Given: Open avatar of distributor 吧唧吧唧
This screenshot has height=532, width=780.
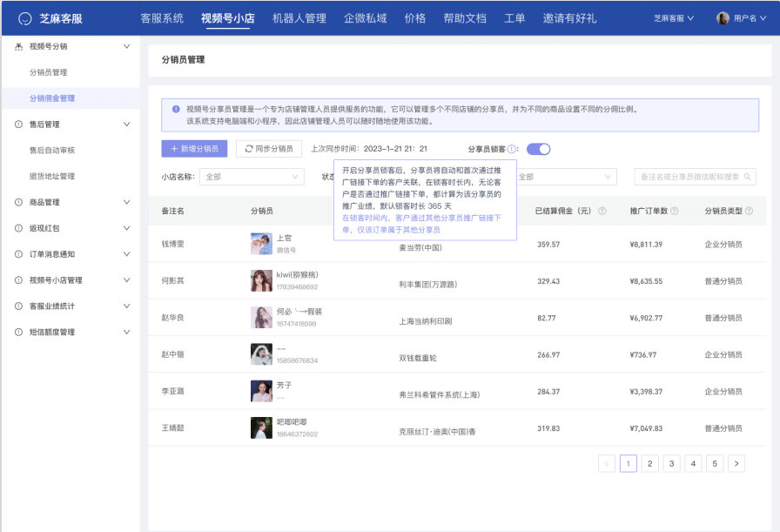Looking at the screenshot, I should (261, 428).
